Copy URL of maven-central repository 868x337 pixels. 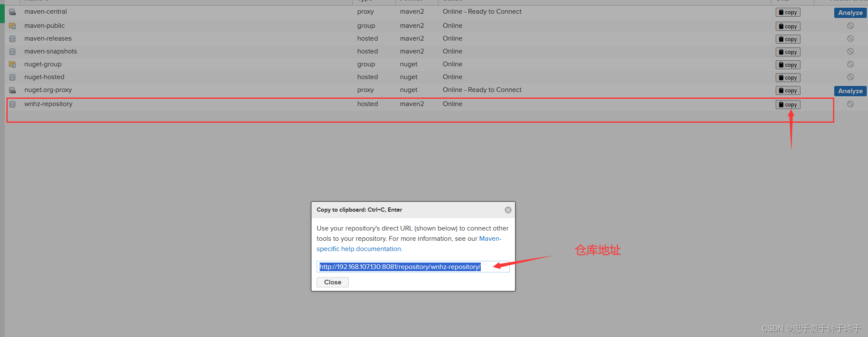click(788, 12)
